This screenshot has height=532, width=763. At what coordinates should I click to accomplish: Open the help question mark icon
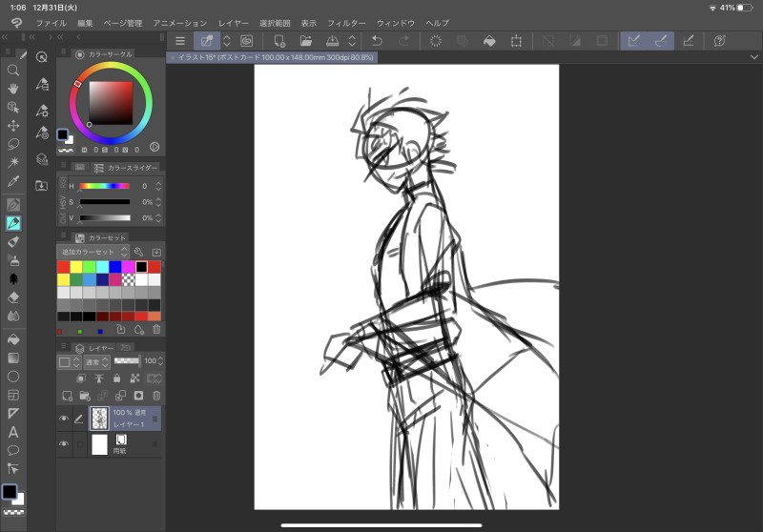[x=720, y=41]
